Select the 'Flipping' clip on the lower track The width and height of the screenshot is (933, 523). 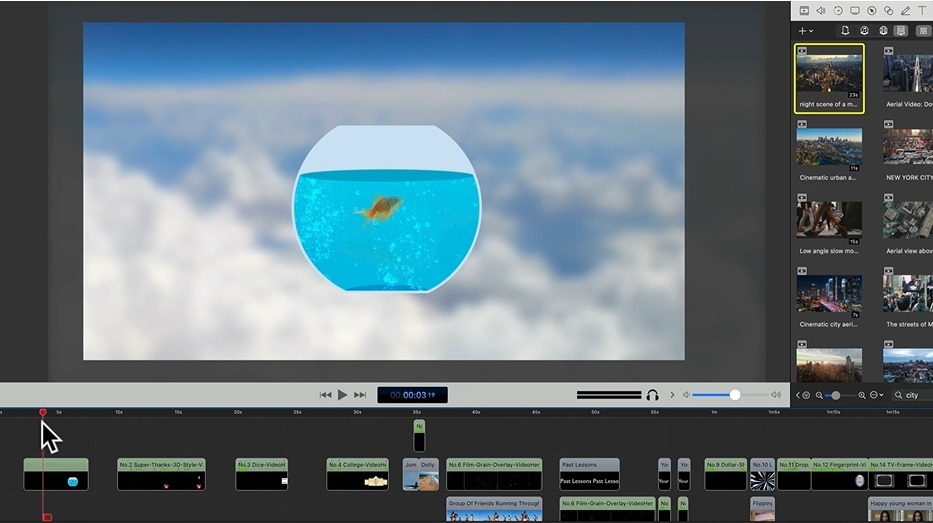[762, 509]
